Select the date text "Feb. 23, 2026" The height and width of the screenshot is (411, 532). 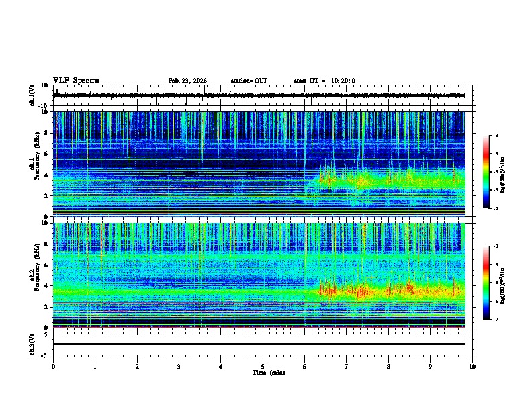click(187, 81)
